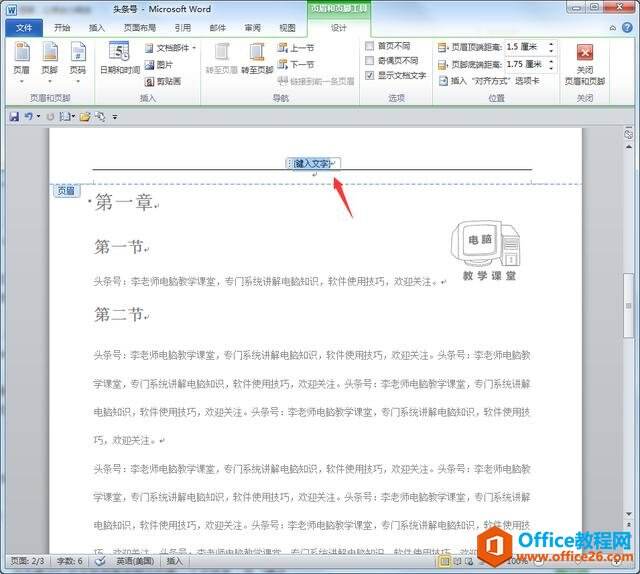Click 关闭页眉和页脚 red X button

(x=584, y=52)
